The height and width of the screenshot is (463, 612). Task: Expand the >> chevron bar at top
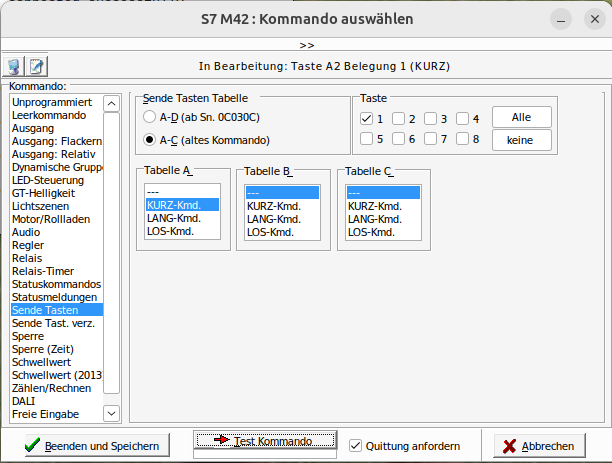click(x=306, y=45)
